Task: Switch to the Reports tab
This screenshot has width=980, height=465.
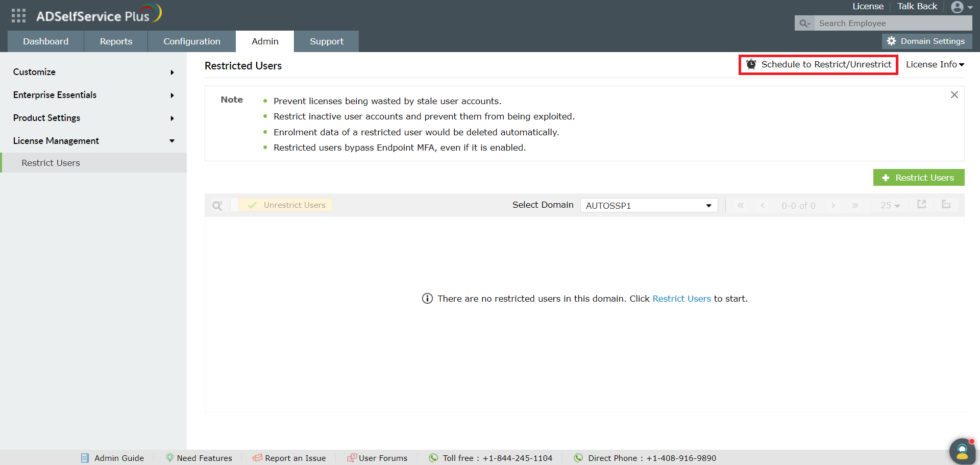Action: pyautogui.click(x=116, y=41)
